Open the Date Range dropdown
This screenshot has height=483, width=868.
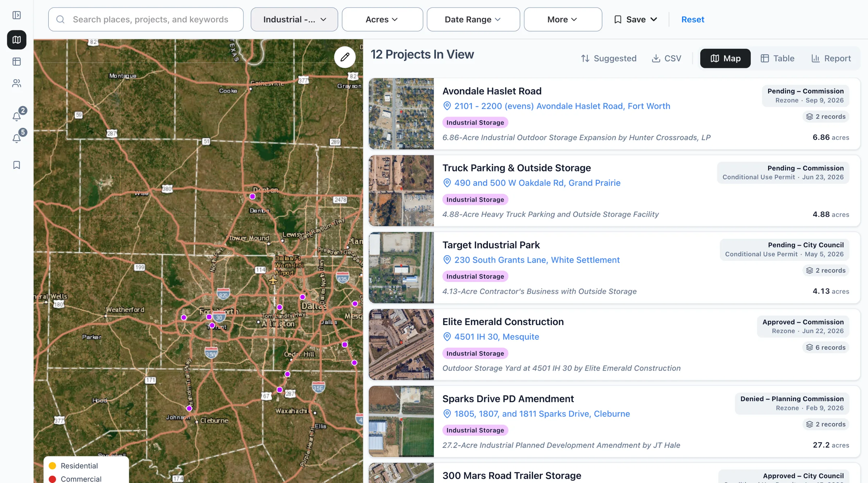[x=473, y=20]
